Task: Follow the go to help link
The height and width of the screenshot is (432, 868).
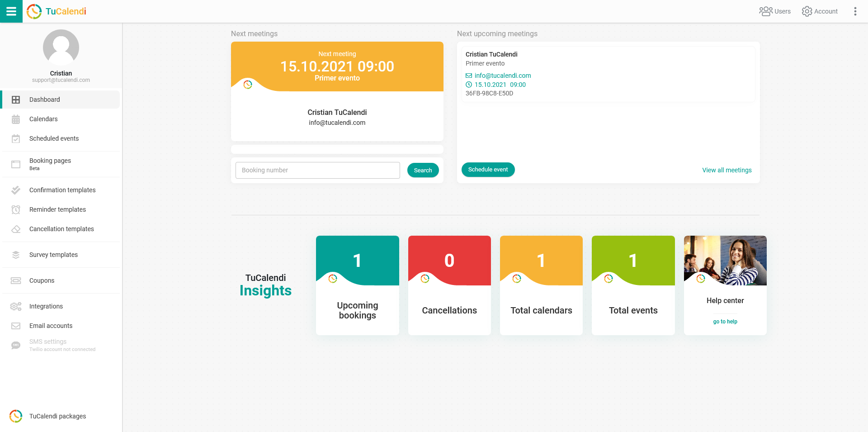Action: 725,322
